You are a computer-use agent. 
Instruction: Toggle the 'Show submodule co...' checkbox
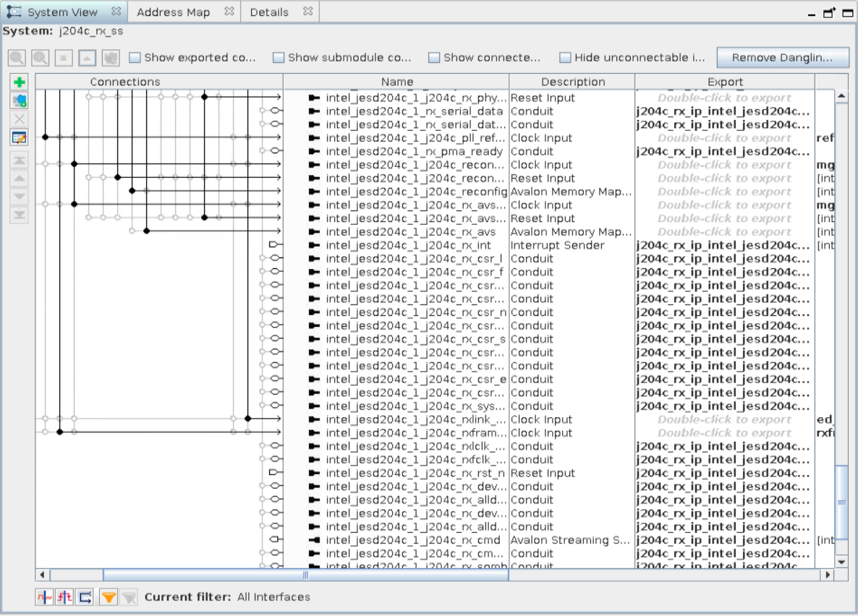pyautogui.click(x=279, y=58)
